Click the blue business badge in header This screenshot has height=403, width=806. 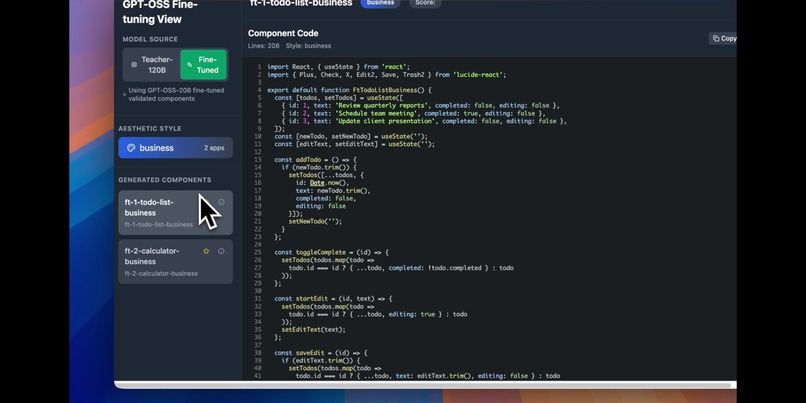click(x=380, y=3)
